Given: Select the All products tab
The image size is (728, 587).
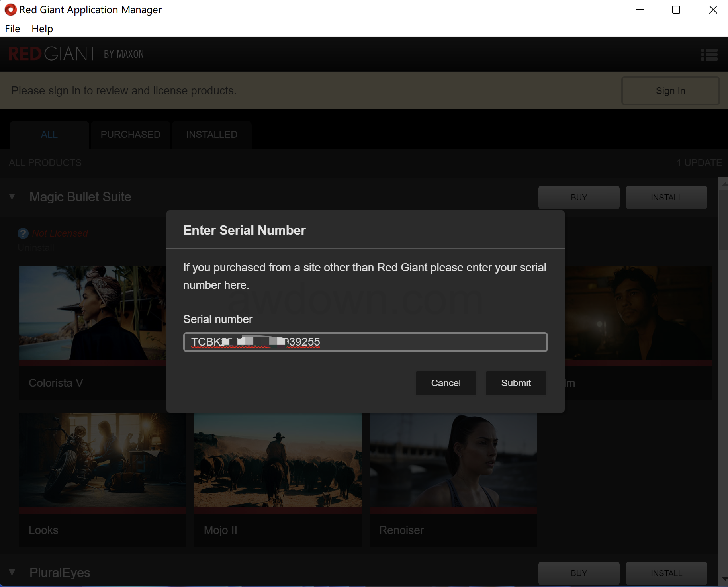Looking at the screenshot, I should tap(49, 135).
